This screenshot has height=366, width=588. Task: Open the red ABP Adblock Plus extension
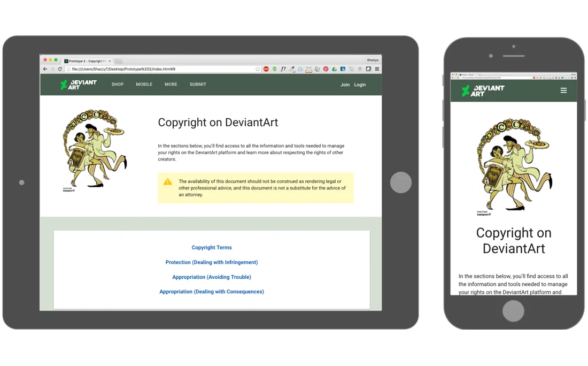266,69
